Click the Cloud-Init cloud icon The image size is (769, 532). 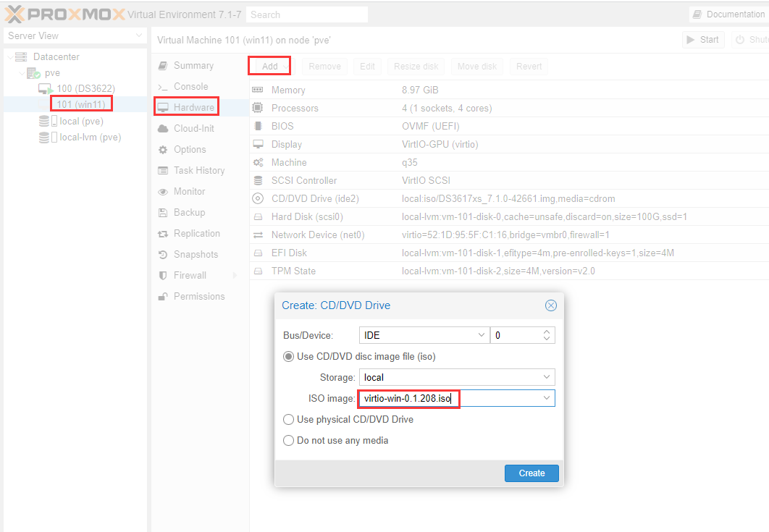162,129
